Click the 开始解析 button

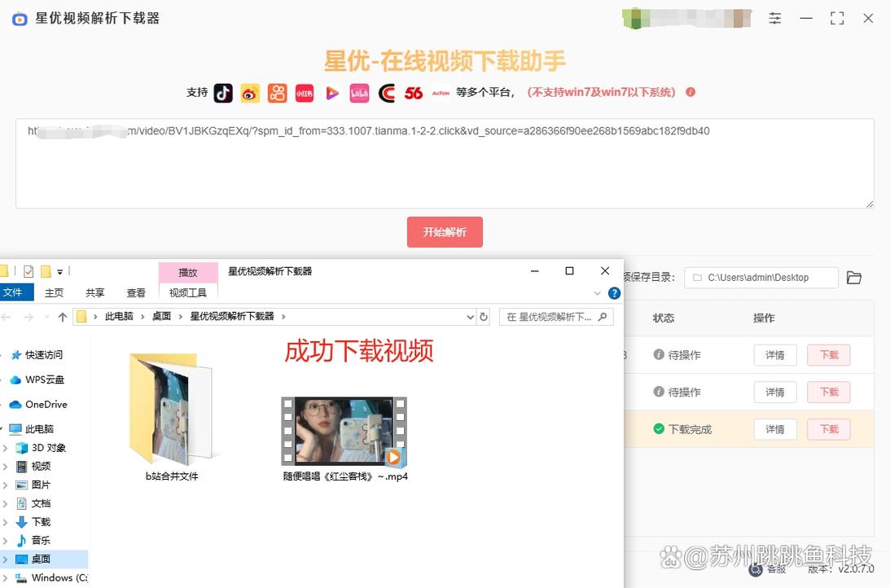[445, 232]
